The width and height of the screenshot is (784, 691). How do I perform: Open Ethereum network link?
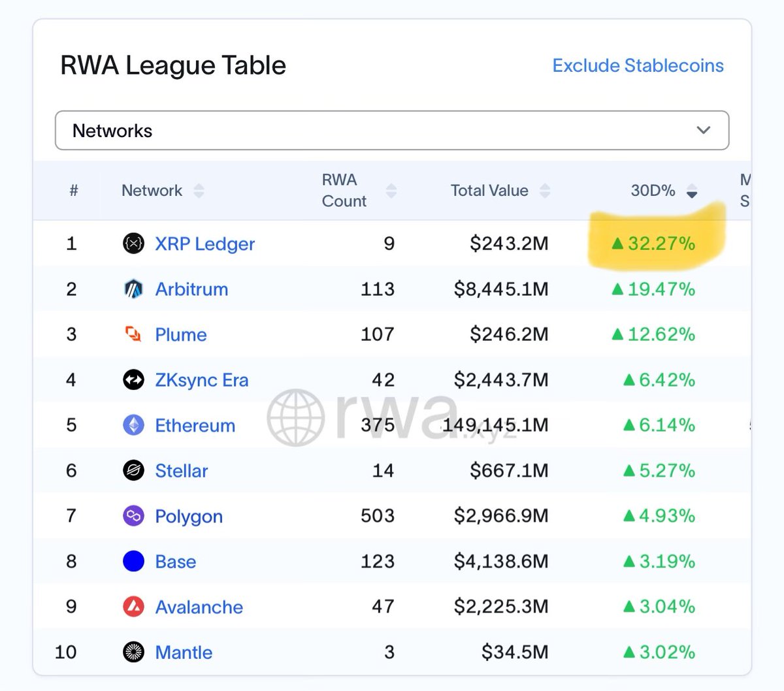point(195,425)
